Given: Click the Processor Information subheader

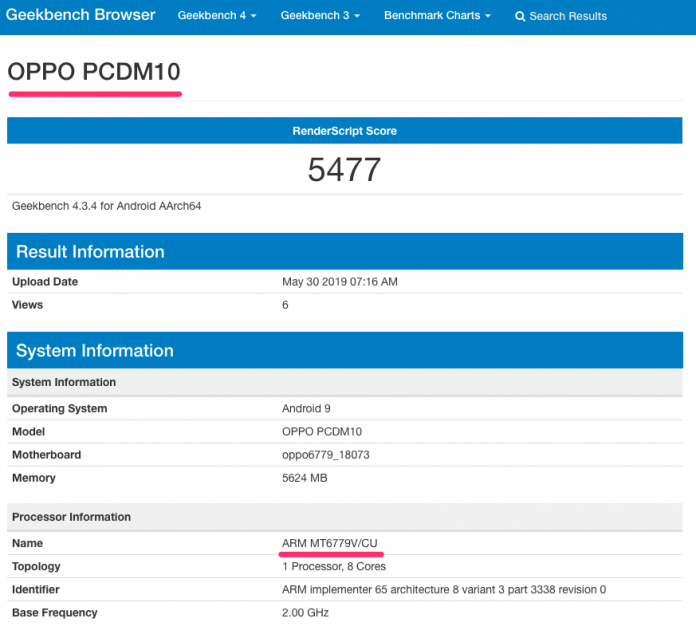Looking at the screenshot, I should tap(344, 517).
